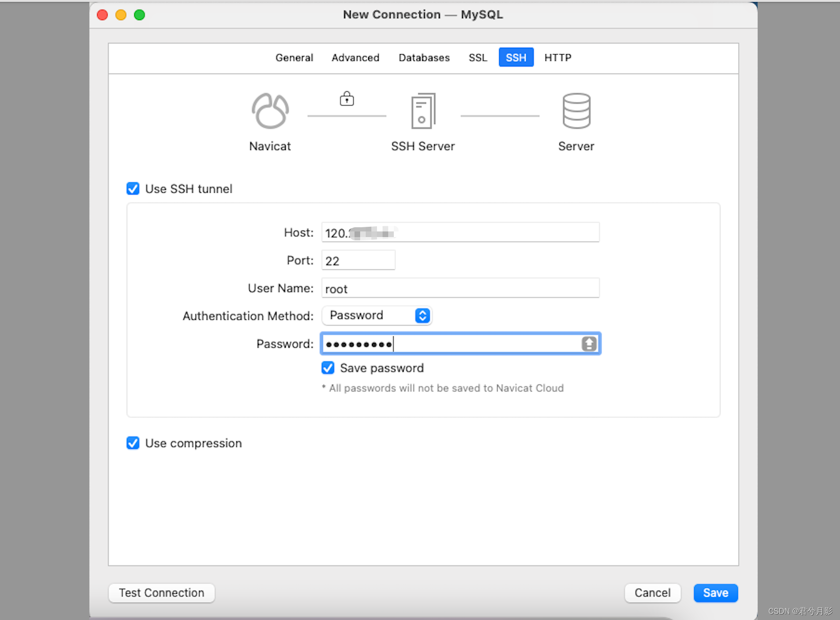840x620 pixels.
Task: Switch to the General tab
Action: 294,58
